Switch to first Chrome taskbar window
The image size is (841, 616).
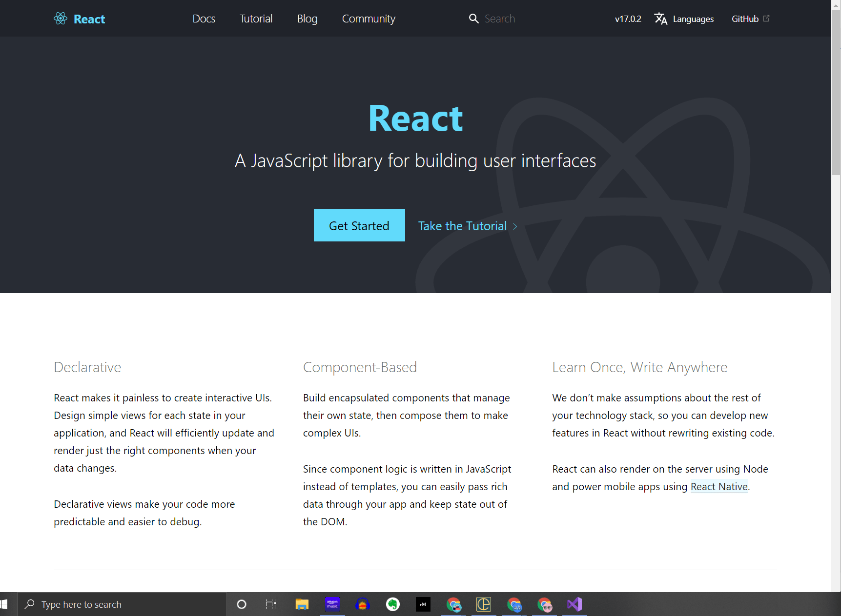click(x=453, y=604)
